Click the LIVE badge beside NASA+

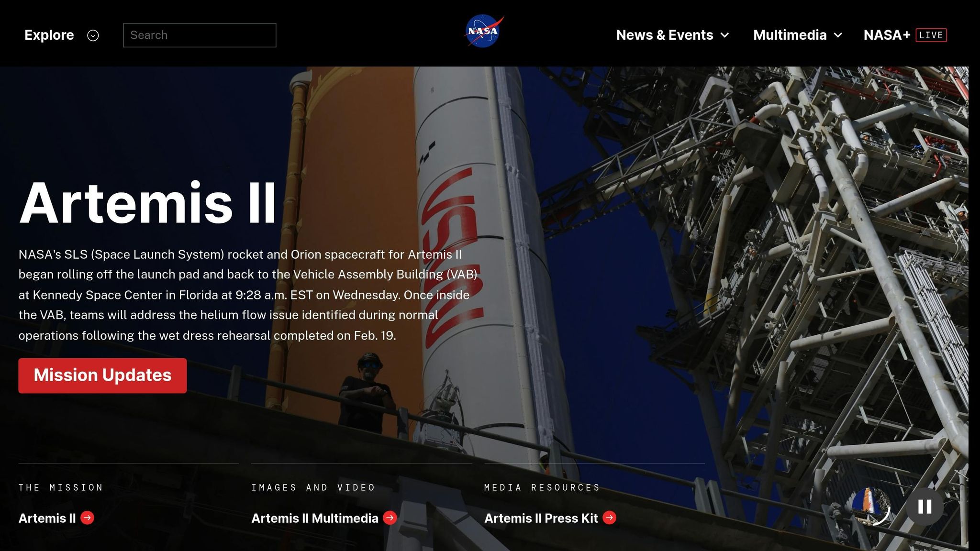pos(931,35)
